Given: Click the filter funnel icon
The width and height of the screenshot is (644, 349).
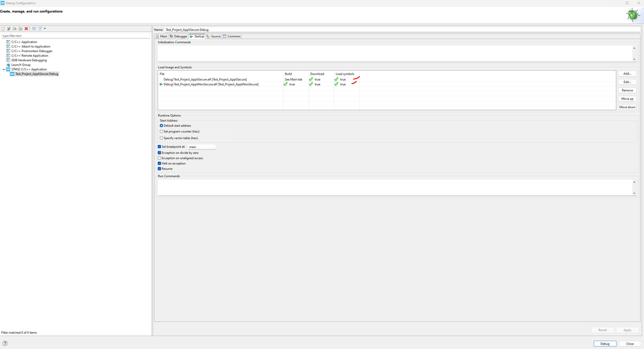Looking at the screenshot, I should (40, 29).
